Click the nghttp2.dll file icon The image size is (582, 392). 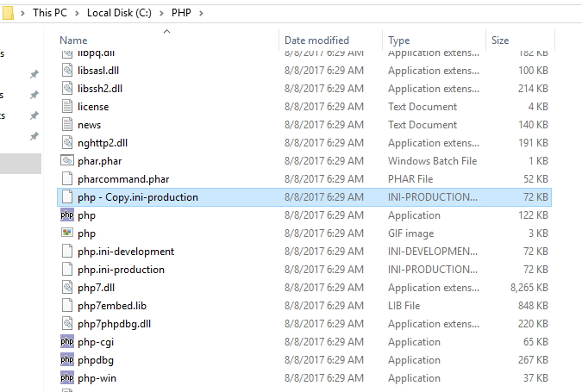point(67,142)
